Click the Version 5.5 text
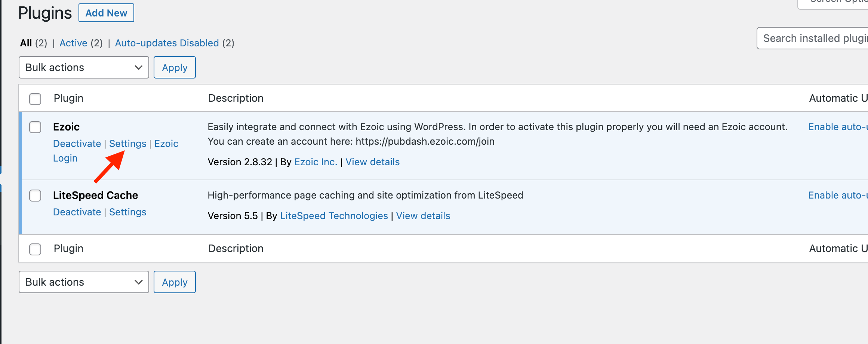The image size is (868, 344). pos(233,216)
